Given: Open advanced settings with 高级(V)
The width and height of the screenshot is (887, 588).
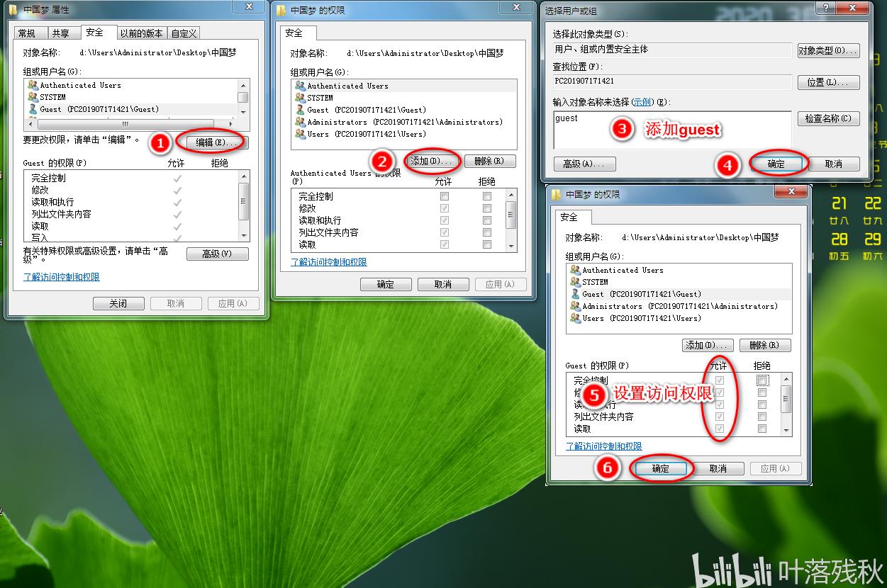Looking at the screenshot, I should (218, 254).
